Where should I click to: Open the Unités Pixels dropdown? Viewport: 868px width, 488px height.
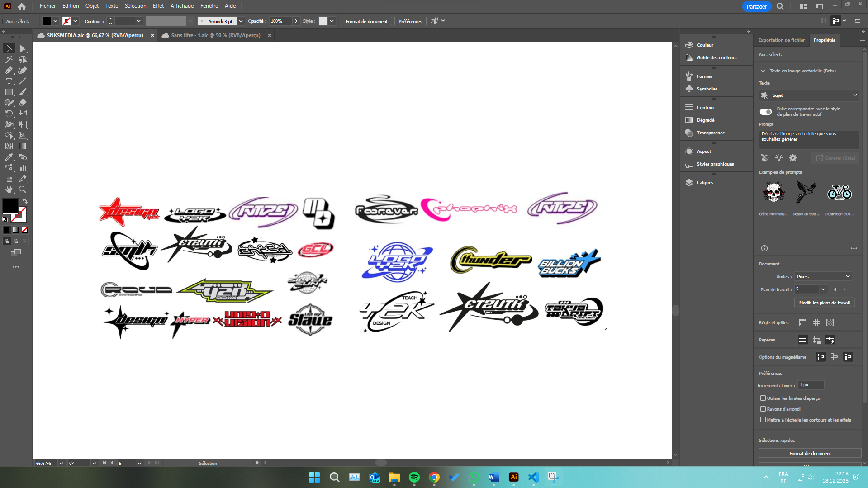[823, 276]
